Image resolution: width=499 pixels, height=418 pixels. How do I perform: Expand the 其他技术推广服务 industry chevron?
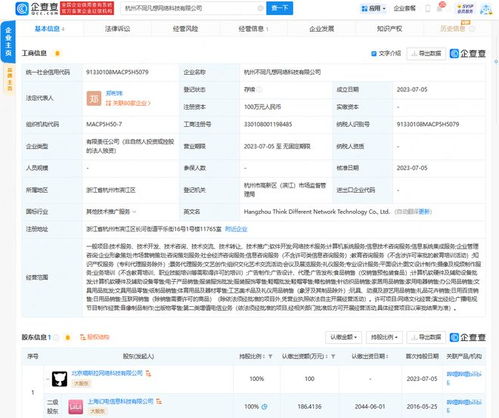coord(134,212)
